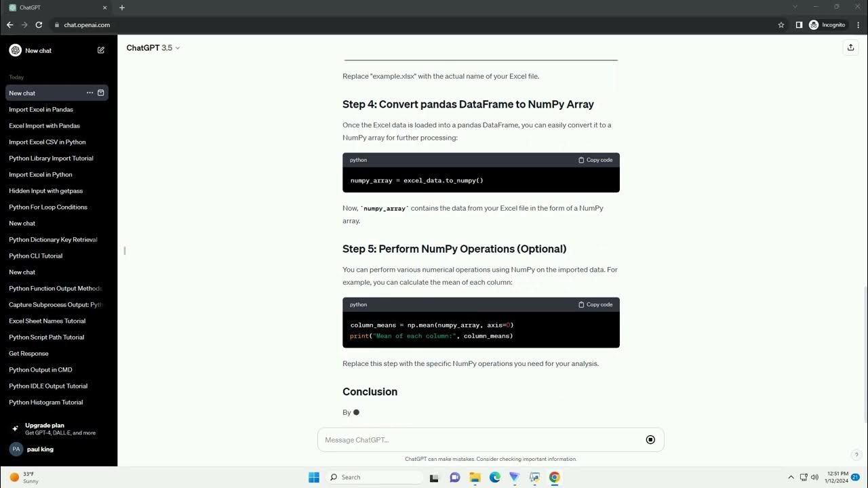Image resolution: width=868 pixels, height=488 pixels.
Task: Click the help question mark icon
Action: point(856,455)
